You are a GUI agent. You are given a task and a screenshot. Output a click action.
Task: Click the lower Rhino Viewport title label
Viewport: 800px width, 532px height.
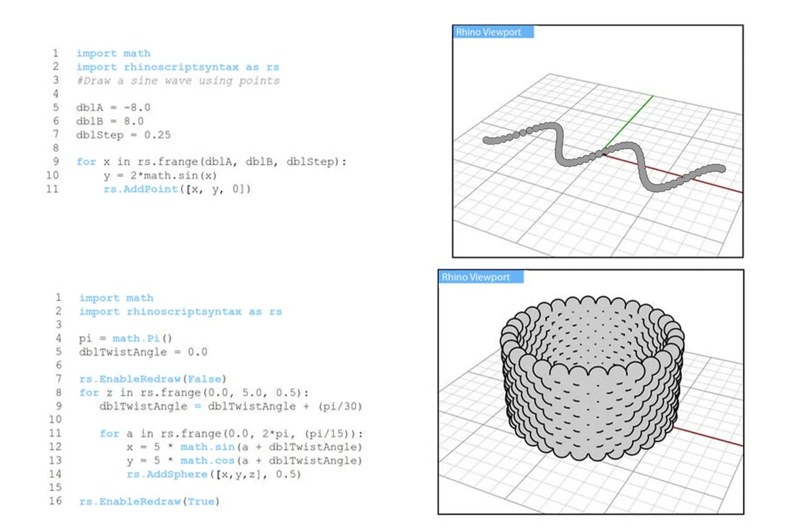click(x=481, y=277)
